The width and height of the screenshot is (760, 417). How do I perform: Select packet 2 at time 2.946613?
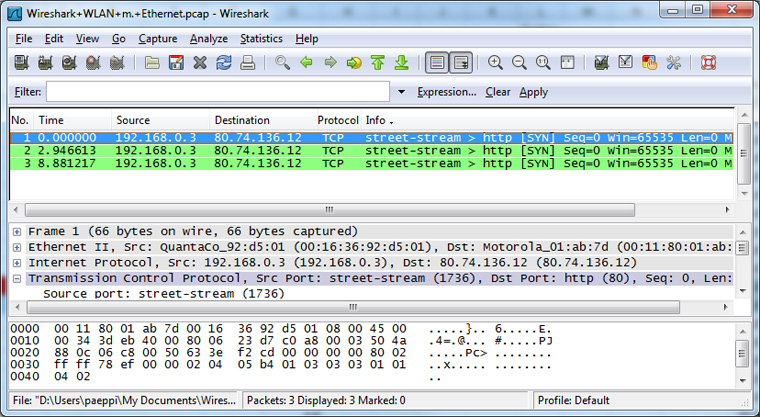tap(371, 150)
